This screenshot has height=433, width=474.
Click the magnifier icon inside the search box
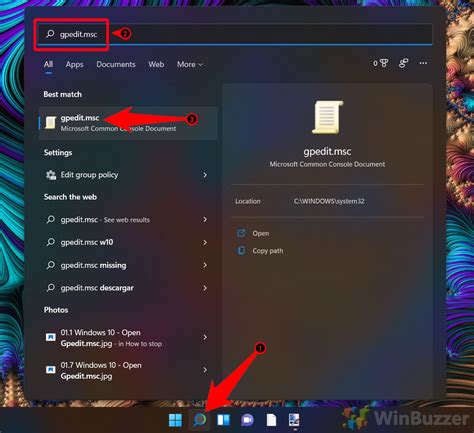pyautogui.click(x=50, y=34)
